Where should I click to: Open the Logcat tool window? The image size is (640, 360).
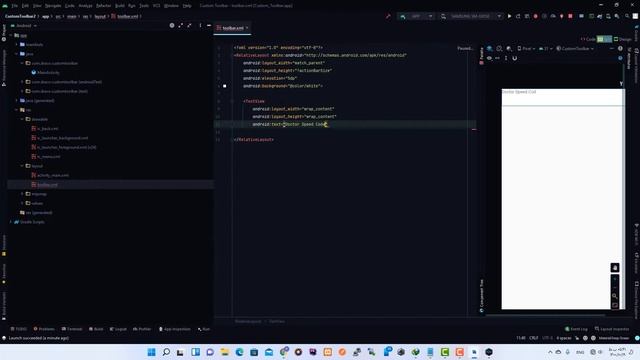tap(118, 329)
